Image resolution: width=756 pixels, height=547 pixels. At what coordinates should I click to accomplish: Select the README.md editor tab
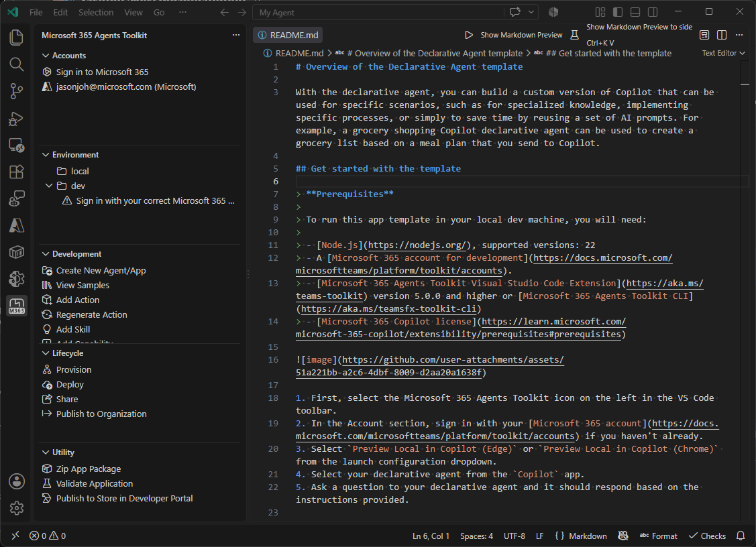click(x=288, y=35)
